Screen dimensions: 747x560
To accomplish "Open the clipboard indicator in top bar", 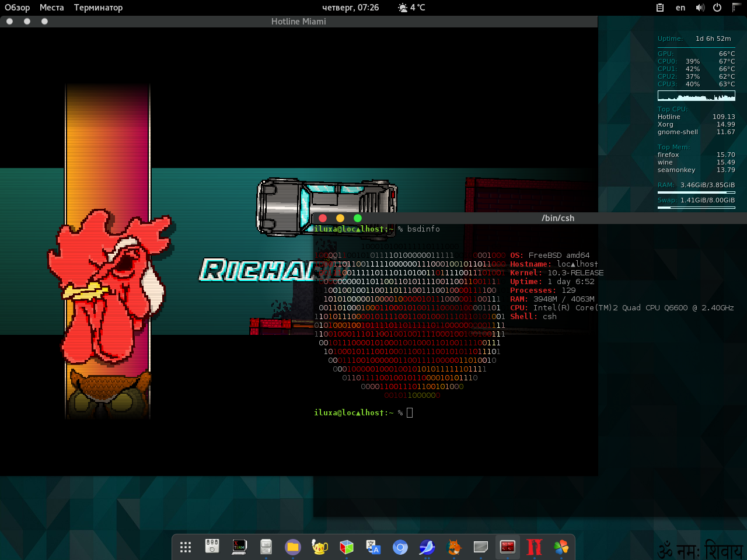I will [660, 8].
